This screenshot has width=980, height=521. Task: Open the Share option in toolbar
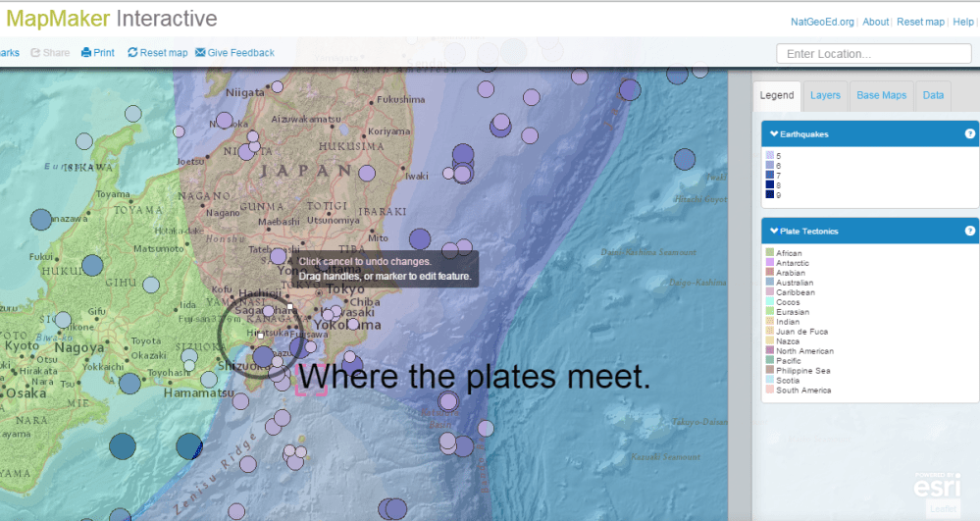click(50, 53)
